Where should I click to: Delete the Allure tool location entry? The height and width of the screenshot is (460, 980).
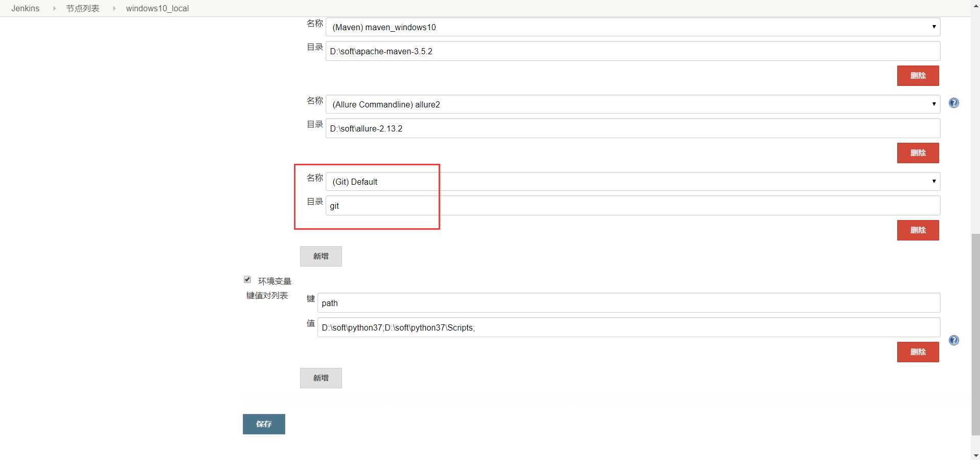click(918, 153)
